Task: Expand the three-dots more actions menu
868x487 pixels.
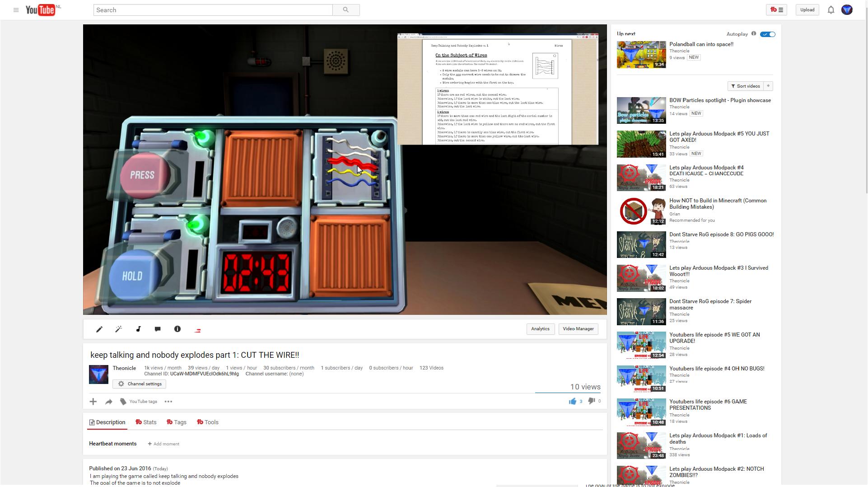Action: point(168,402)
